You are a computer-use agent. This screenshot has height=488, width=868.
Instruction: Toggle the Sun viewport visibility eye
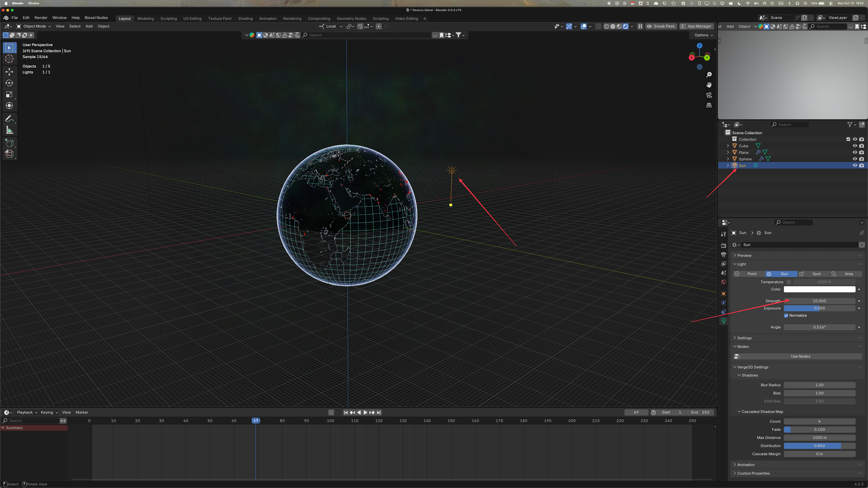[x=855, y=165]
